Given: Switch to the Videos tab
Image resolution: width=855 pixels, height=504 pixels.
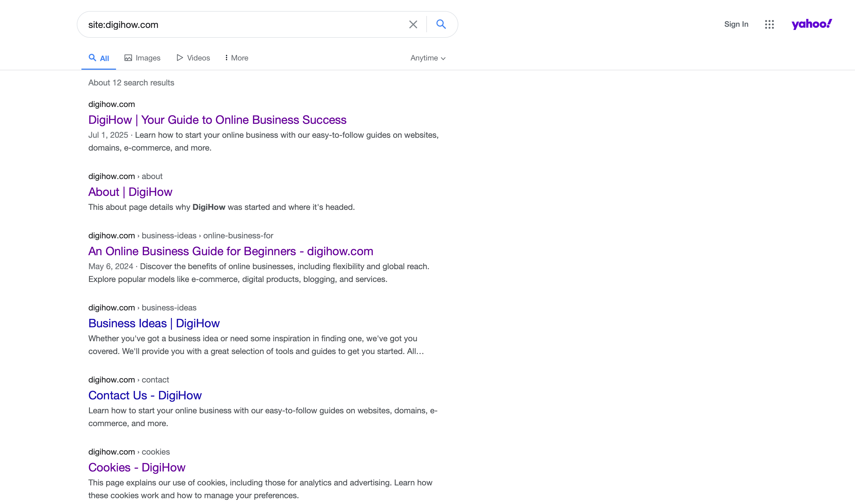Looking at the screenshot, I should (x=198, y=58).
